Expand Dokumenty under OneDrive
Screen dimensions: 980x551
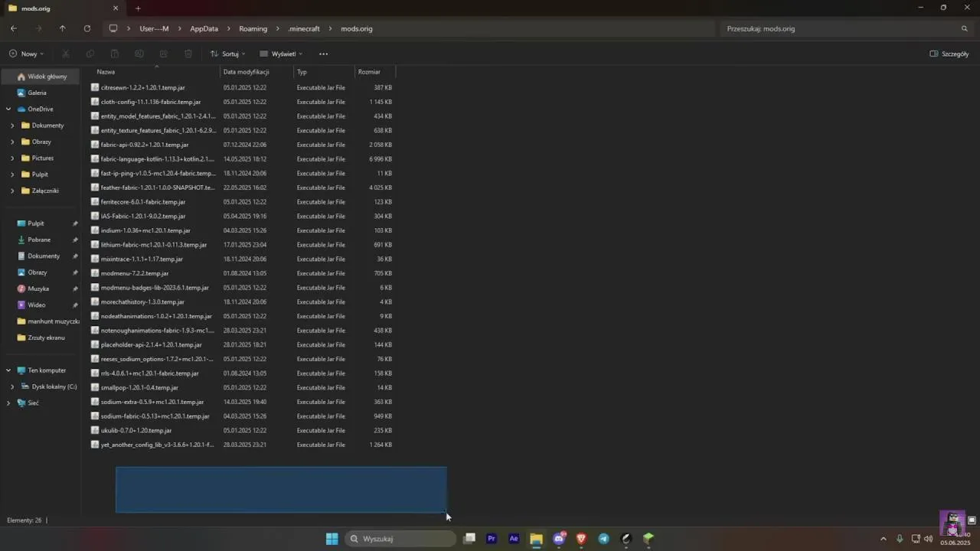point(11,126)
